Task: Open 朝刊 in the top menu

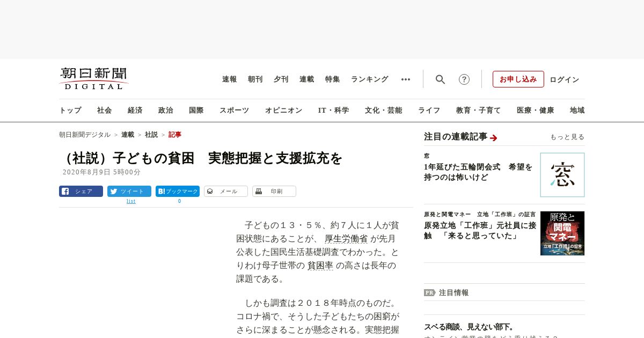Action: (255, 79)
